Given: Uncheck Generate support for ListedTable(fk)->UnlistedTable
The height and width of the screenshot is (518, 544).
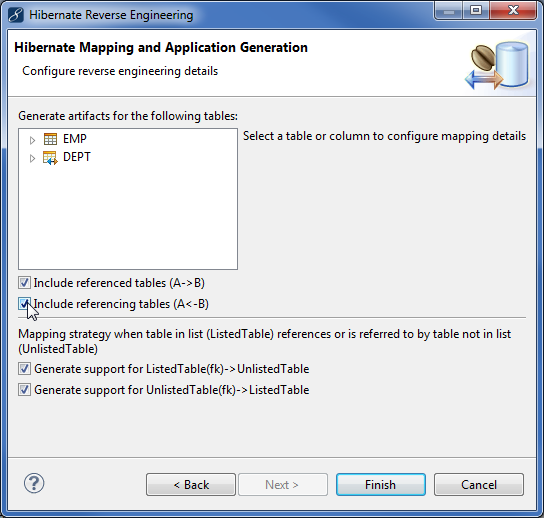Looking at the screenshot, I should [x=24, y=368].
